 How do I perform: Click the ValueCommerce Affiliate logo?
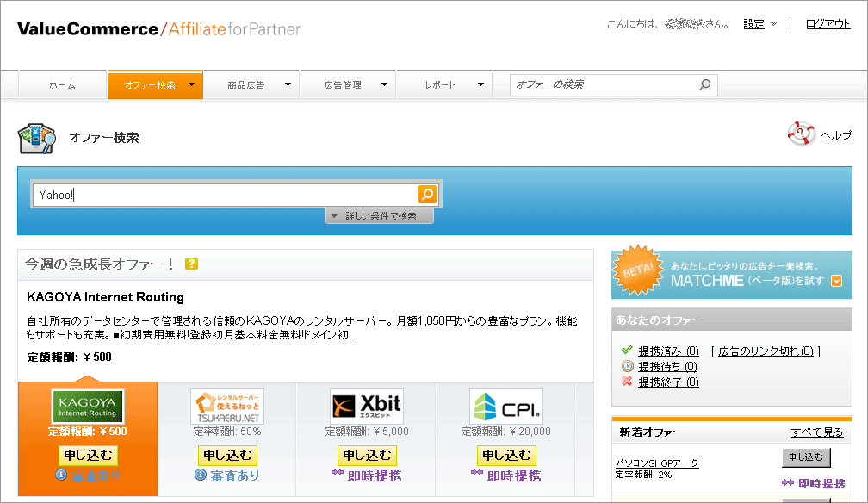tap(158, 28)
